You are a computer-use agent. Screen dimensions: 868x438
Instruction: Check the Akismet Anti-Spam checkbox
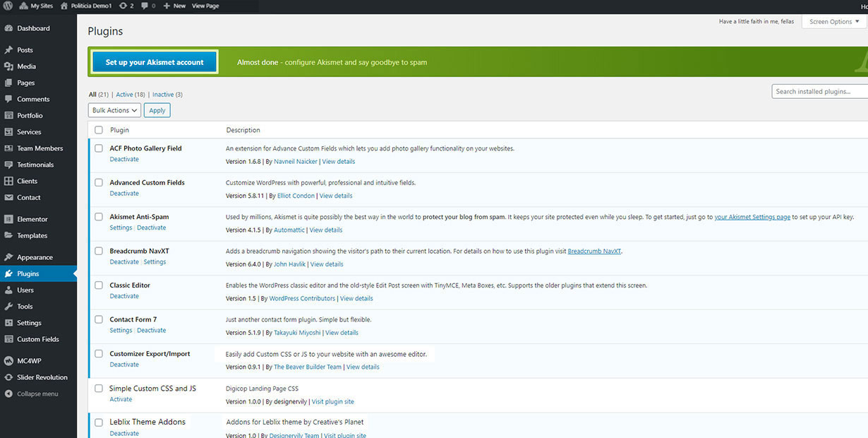(99, 217)
